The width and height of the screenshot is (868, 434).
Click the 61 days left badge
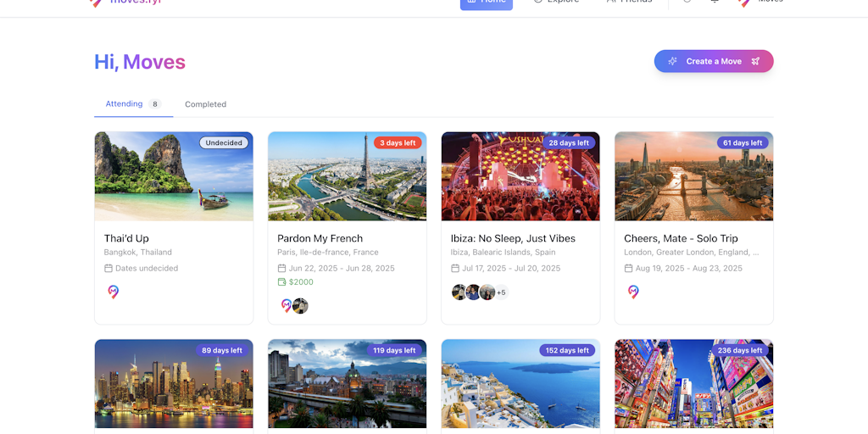[743, 142]
